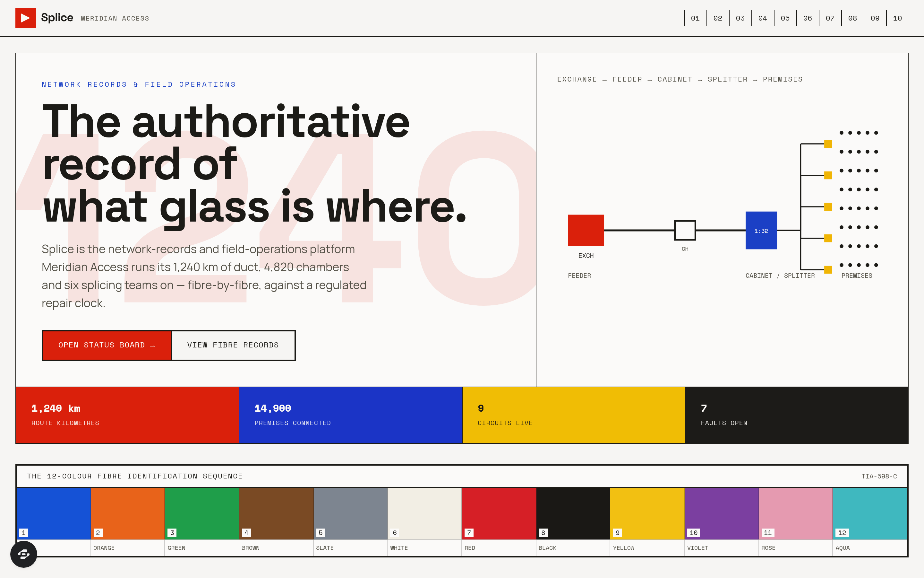Viewport: 924px width, 578px height.
Task: Select the blue 1:32 splitter node
Action: click(761, 230)
